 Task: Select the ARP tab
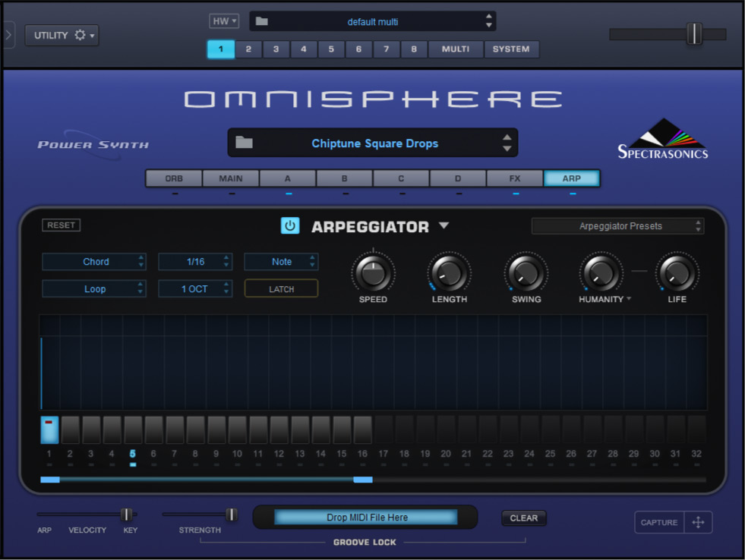click(572, 178)
